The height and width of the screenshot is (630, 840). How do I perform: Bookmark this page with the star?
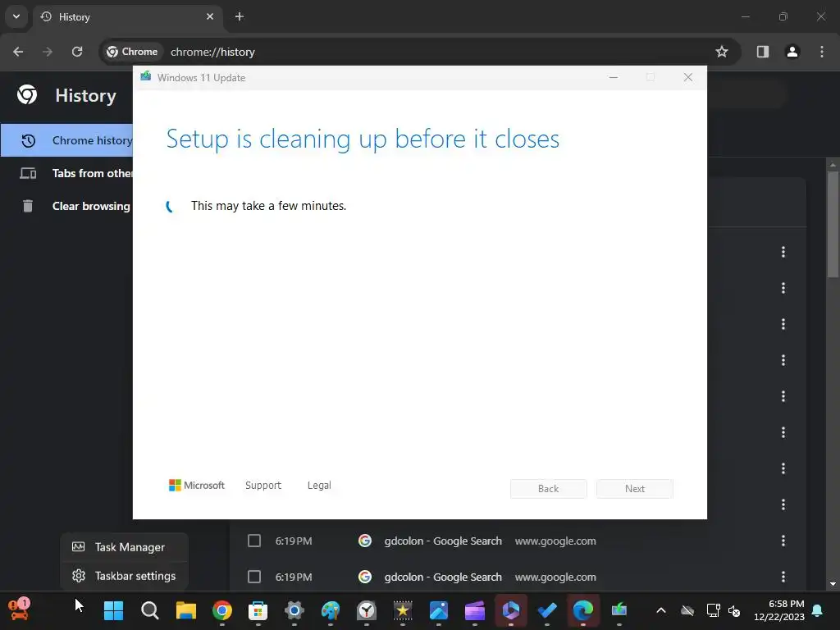pyautogui.click(x=722, y=52)
